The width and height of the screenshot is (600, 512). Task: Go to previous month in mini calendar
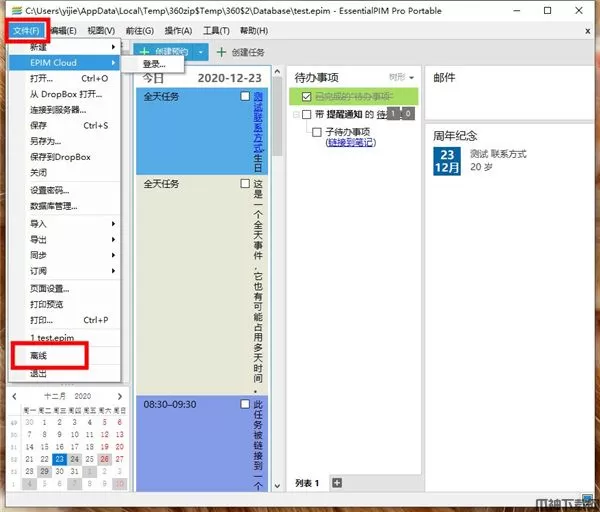coord(15,396)
